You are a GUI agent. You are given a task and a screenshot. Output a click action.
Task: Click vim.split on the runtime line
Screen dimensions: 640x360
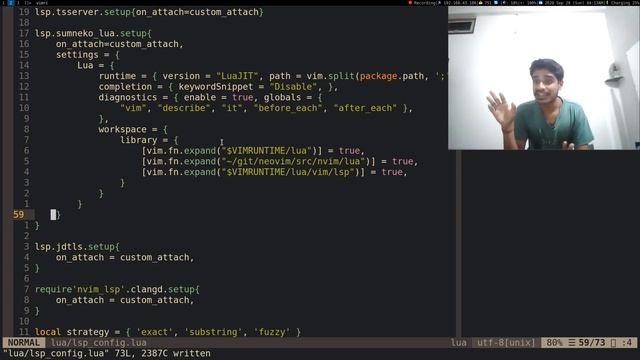[x=331, y=76]
